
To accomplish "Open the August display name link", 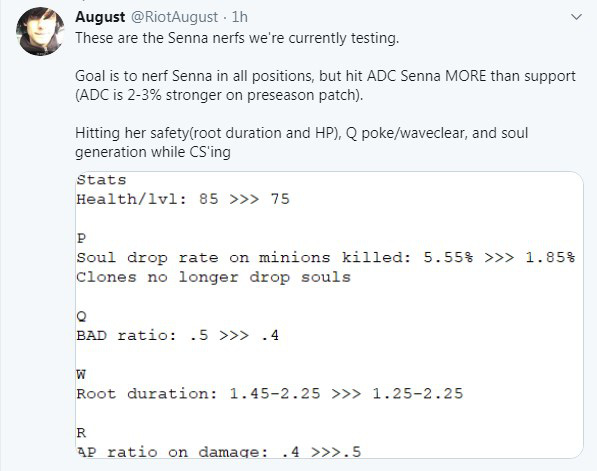I will point(100,17).
